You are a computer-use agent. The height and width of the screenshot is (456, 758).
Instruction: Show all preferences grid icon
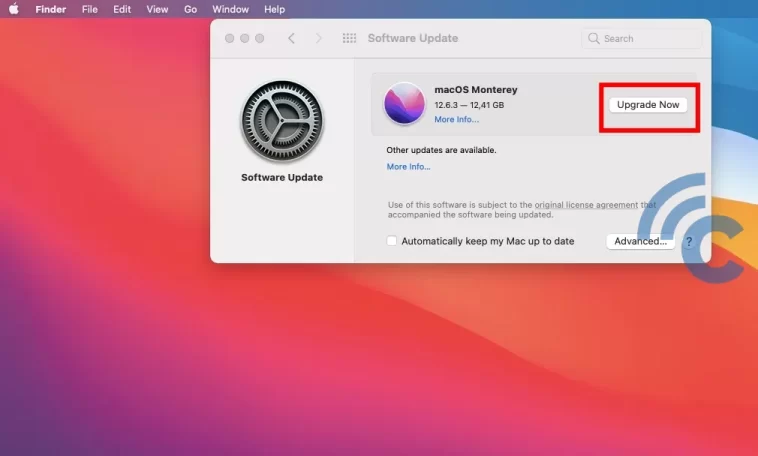pyautogui.click(x=349, y=38)
